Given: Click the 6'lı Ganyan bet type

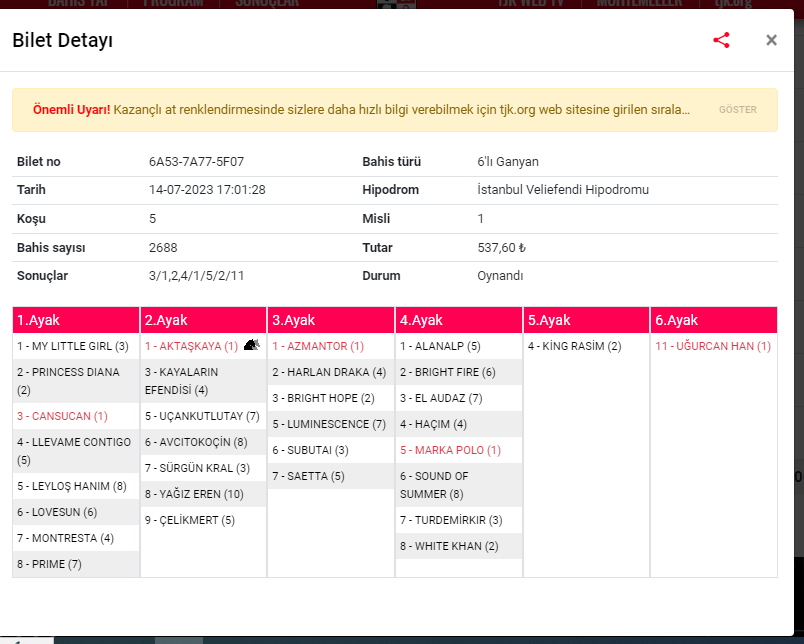Looking at the screenshot, I should click(x=508, y=162).
